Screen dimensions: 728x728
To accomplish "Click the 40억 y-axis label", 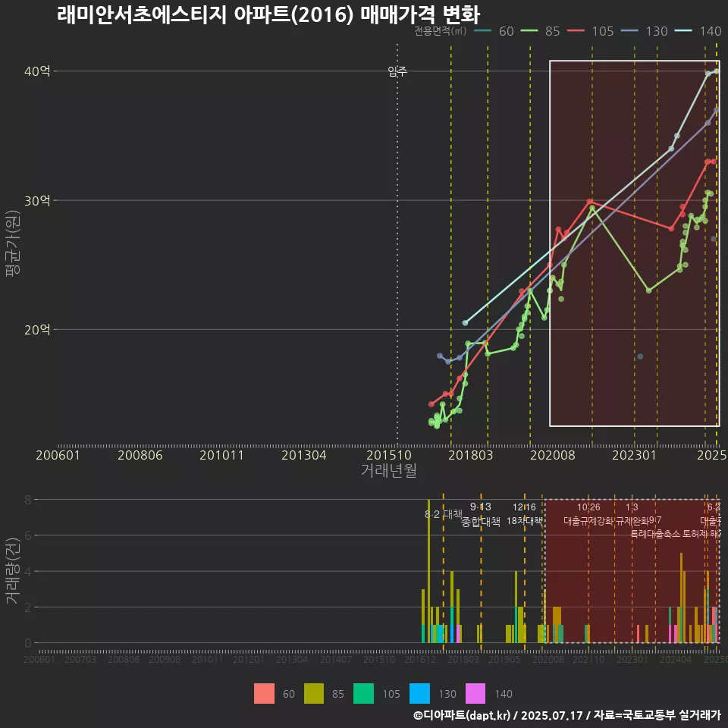I will 37,71.
